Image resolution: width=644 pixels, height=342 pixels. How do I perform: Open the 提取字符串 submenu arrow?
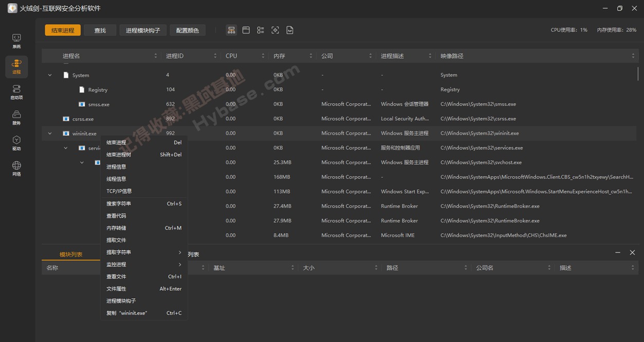180,252
